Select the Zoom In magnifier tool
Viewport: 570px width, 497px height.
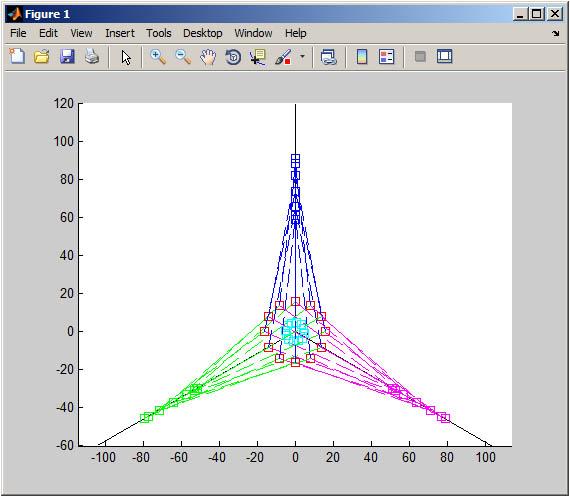point(158,57)
